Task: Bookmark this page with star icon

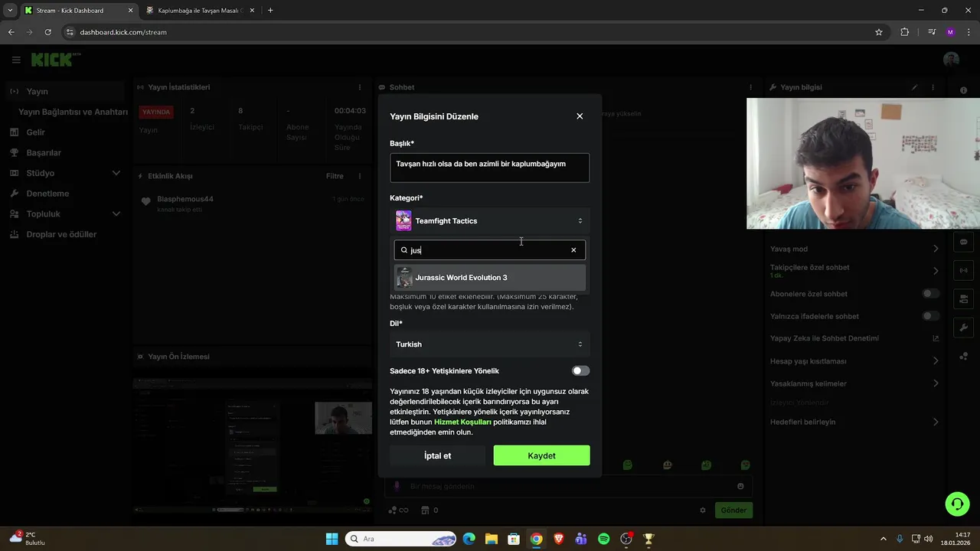Action: tap(879, 32)
